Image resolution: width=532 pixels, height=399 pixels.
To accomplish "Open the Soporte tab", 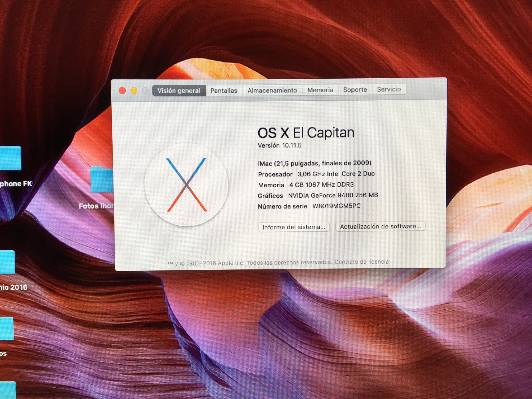I will tap(355, 90).
